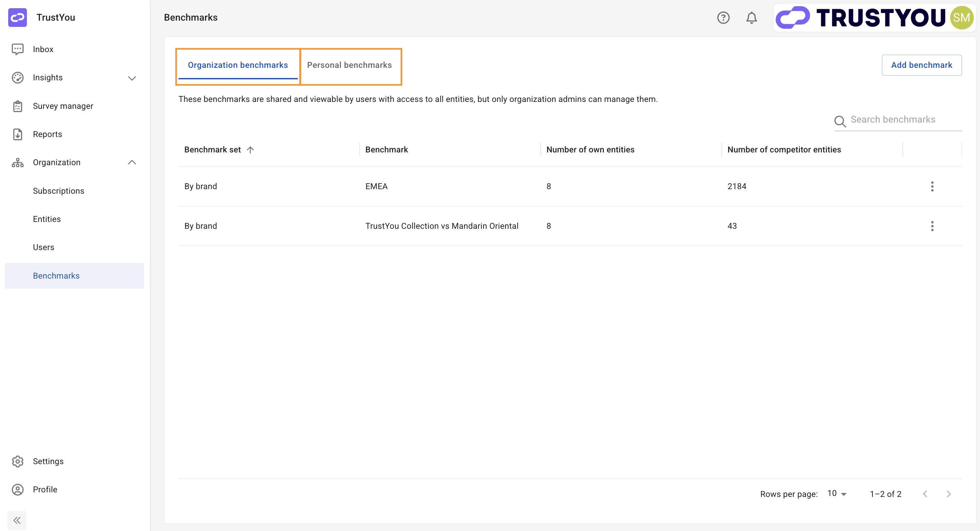
Task: Open Entities under Organization
Action: 74,219
